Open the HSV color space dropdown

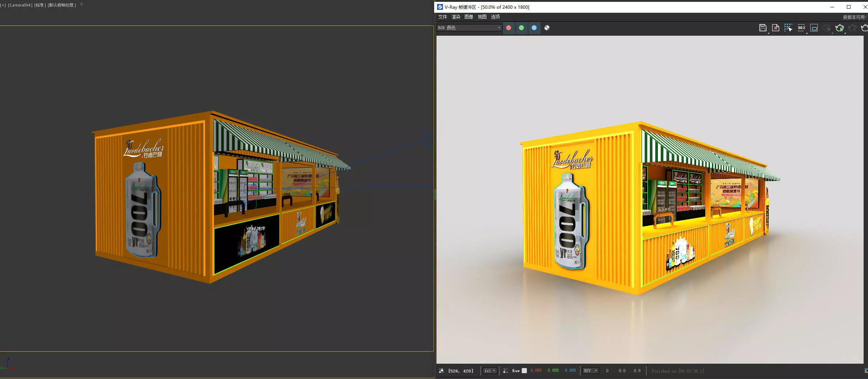point(590,371)
